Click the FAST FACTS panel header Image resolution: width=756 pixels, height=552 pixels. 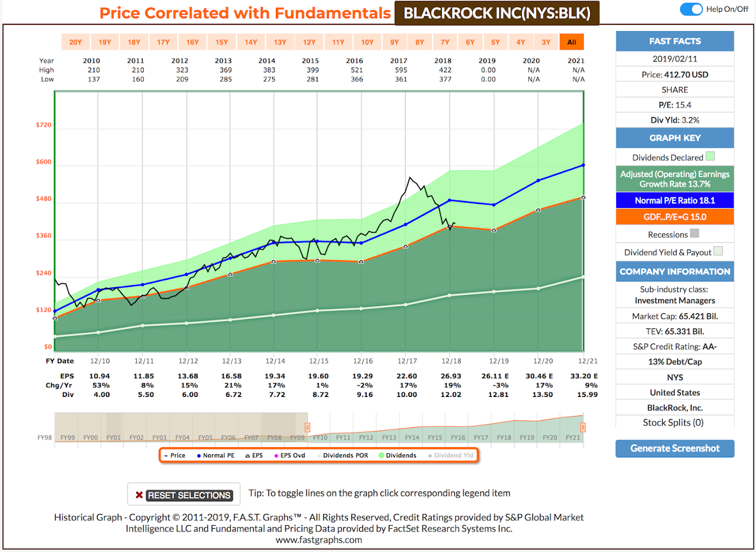[675, 41]
